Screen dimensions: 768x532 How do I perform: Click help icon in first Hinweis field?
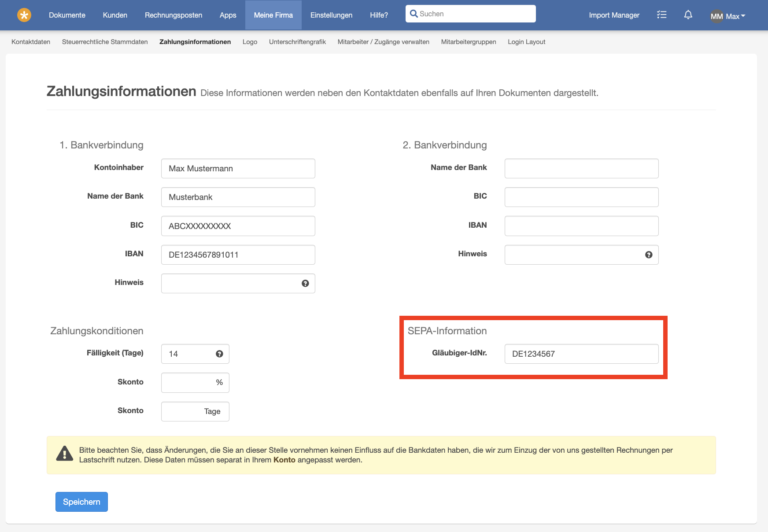click(305, 284)
